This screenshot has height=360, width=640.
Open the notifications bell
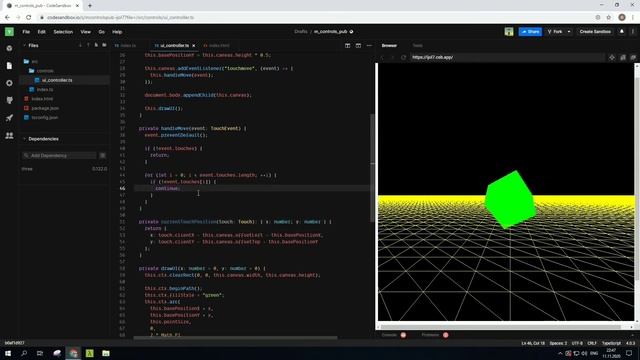[x=622, y=31]
